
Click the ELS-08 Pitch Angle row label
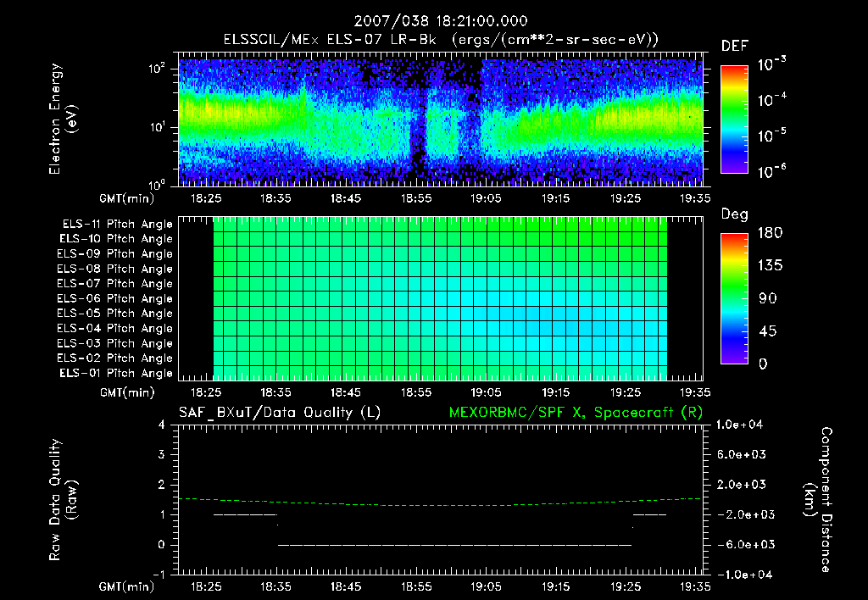pyautogui.click(x=114, y=269)
